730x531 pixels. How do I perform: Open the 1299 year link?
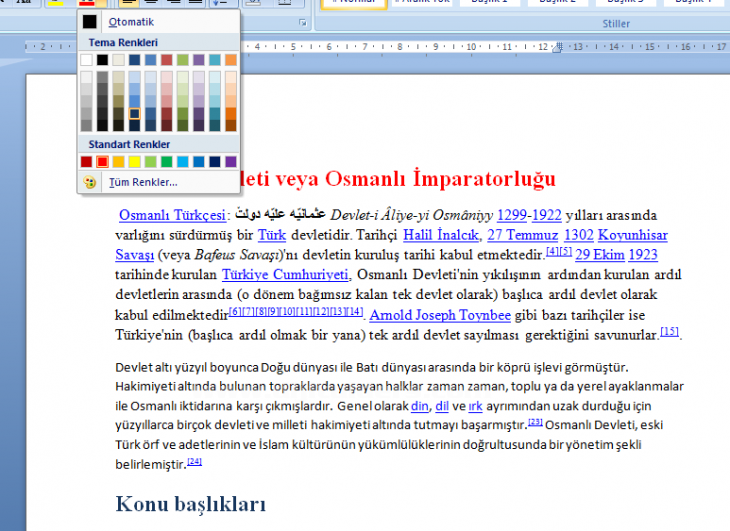pos(512,215)
